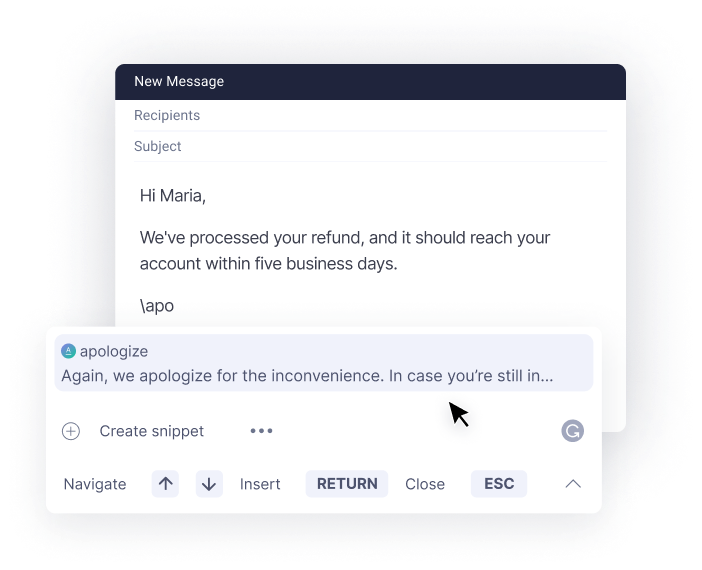This screenshot has height=570, width=702.
Task: Collapse the shortcuts bar with the chevron
Action: [x=573, y=484]
